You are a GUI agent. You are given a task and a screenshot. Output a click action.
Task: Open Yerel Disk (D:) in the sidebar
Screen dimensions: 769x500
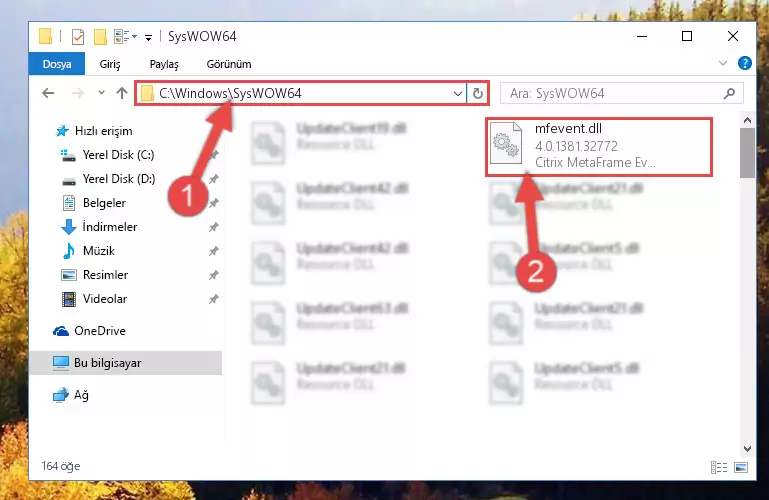(119, 179)
